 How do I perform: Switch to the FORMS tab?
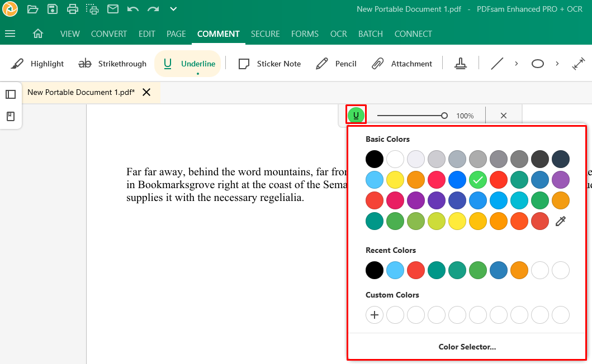click(305, 34)
